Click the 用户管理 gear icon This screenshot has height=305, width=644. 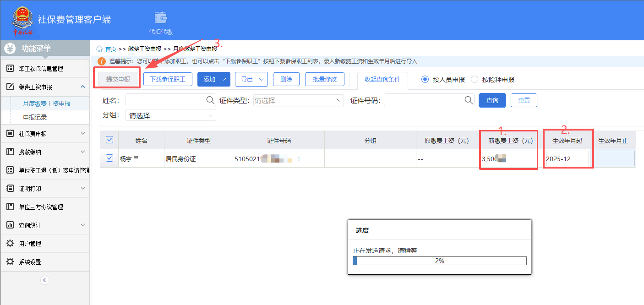coord(10,244)
